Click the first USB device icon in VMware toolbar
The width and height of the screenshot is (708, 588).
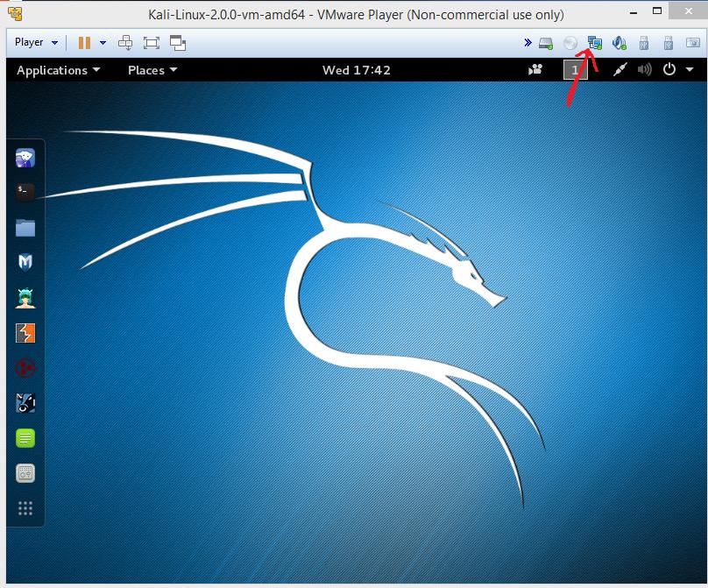pyautogui.click(x=644, y=42)
